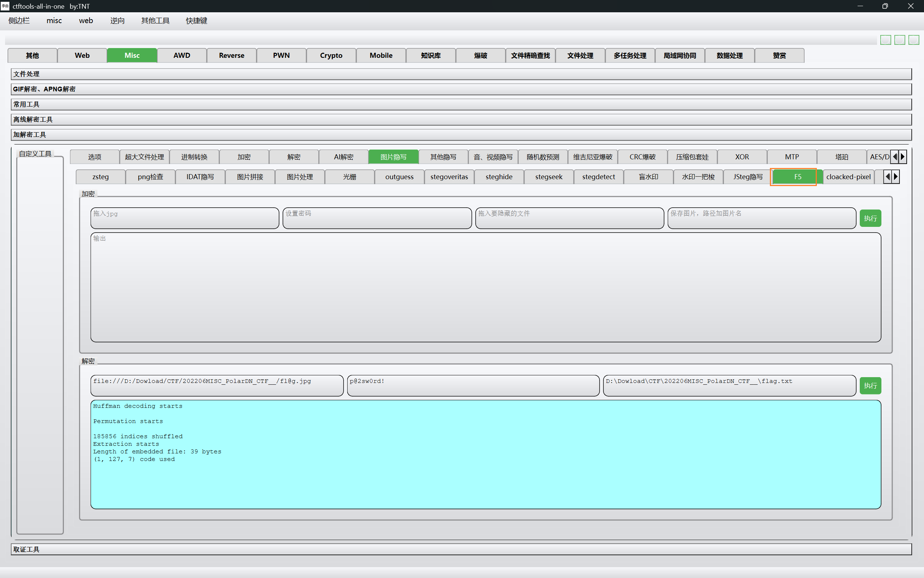
Task: Switch to the Reverse main tab
Action: pos(231,55)
